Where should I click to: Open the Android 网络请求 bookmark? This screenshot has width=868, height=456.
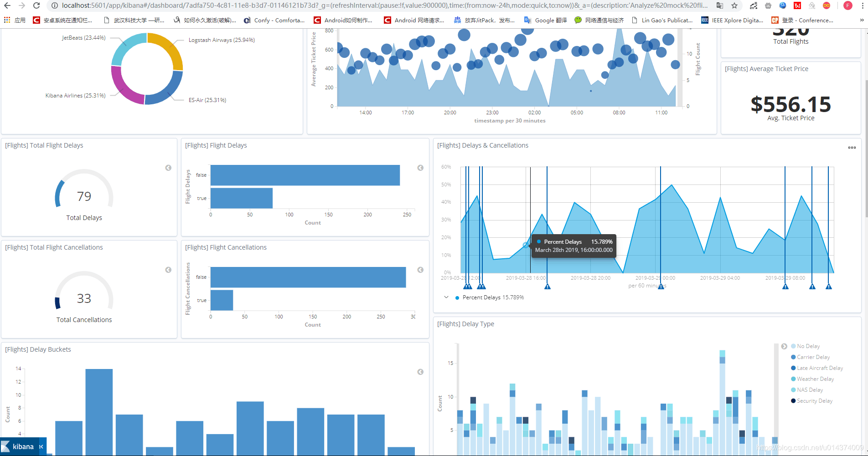click(x=414, y=20)
